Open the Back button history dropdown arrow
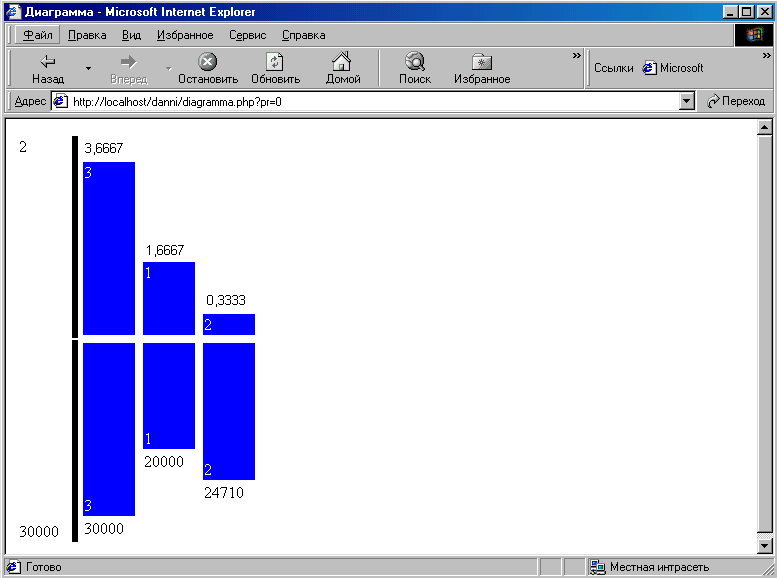Image resolution: width=777 pixels, height=578 pixels. tap(88, 68)
